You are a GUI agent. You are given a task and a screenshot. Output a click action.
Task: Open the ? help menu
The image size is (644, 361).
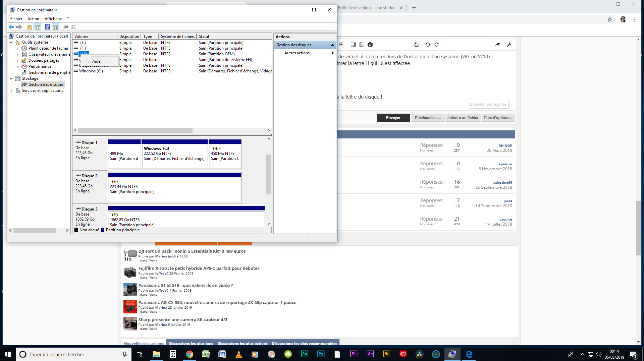(68, 19)
